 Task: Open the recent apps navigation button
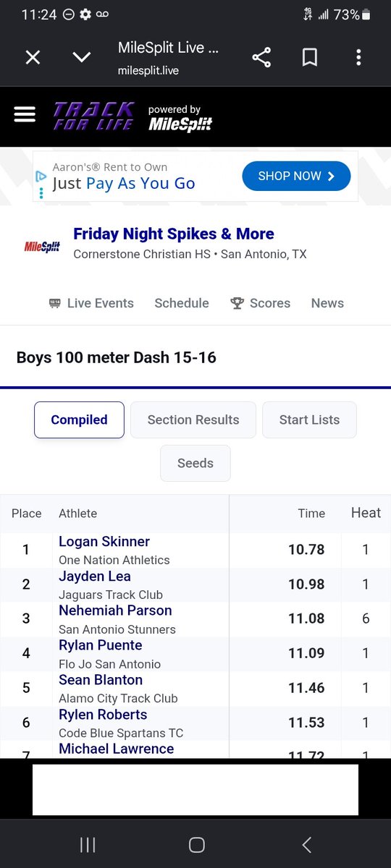[x=88, y=844]
